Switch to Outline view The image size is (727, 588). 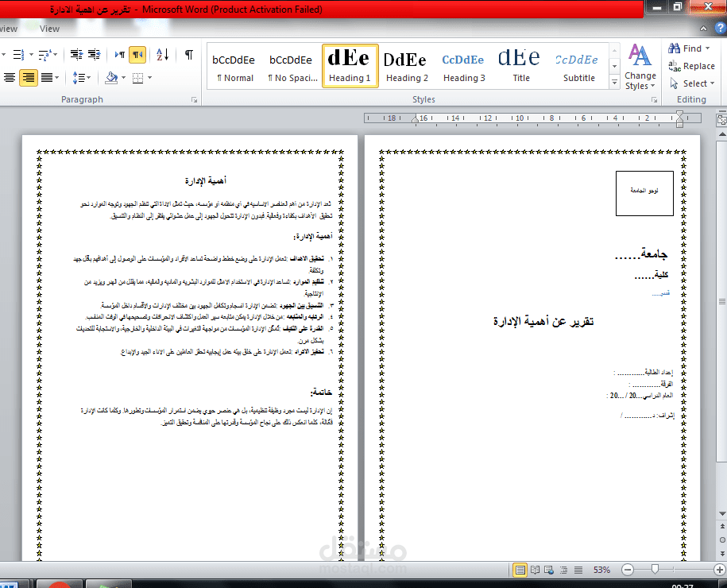point(564,570)
